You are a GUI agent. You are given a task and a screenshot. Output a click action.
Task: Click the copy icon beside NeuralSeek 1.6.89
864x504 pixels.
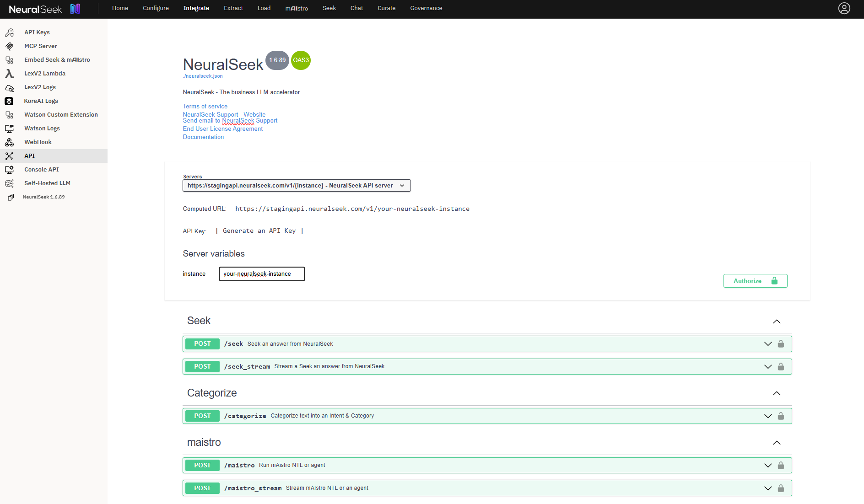click(x=11, y=197)
